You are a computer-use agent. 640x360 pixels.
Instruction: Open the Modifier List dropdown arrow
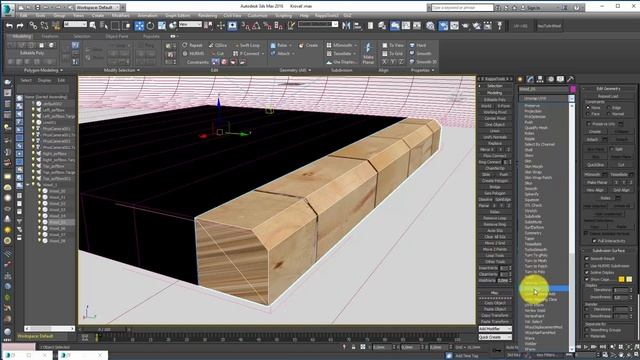coord(571,98)
